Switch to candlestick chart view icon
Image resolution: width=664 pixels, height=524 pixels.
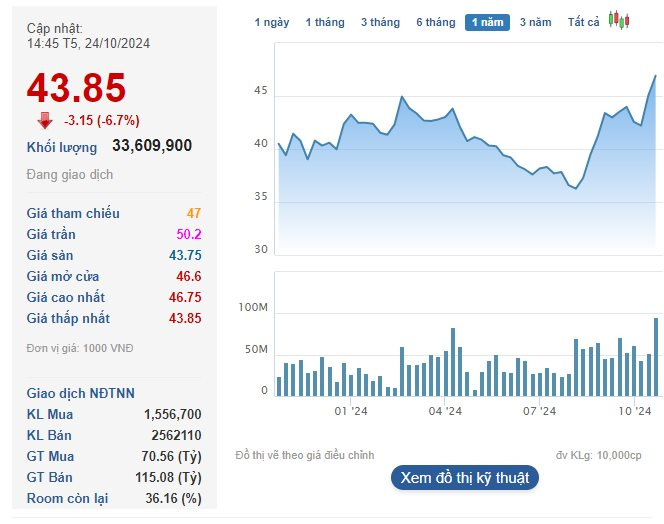(619, 21)
